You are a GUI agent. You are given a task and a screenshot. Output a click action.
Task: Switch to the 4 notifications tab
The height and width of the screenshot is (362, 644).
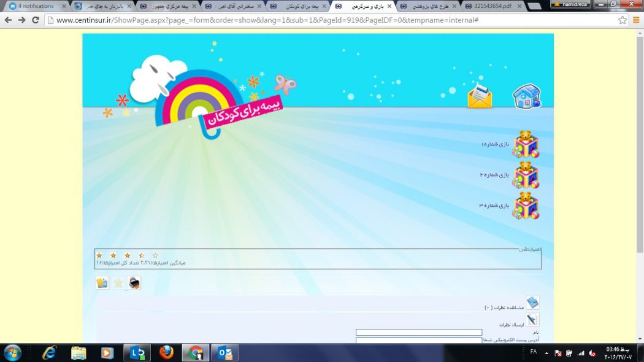(x=36, y=6)
